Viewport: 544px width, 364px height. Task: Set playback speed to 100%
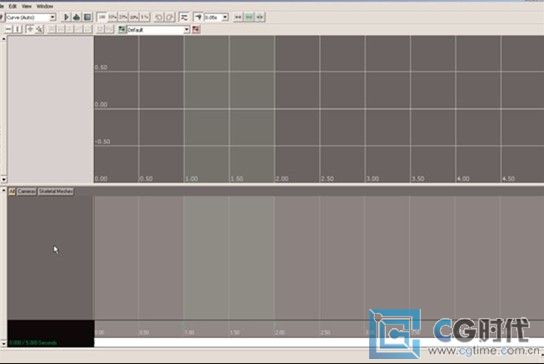pos(102,17)
